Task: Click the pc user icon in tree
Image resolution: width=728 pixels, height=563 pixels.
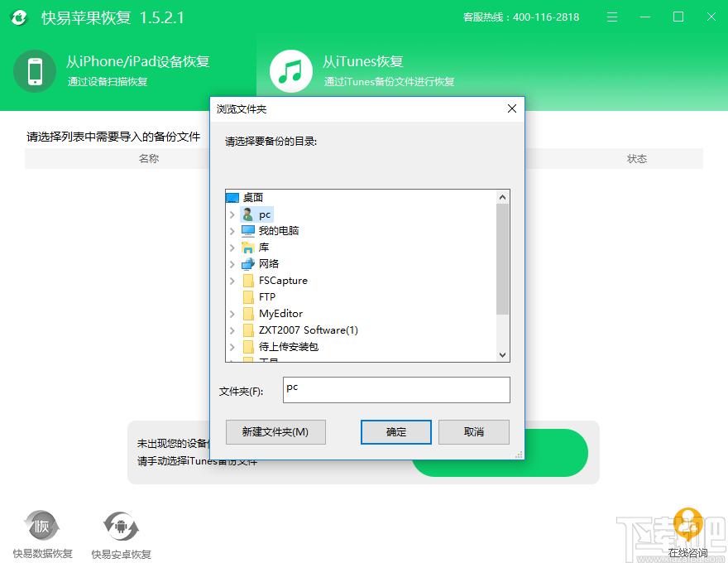Action: click(248, 214)
